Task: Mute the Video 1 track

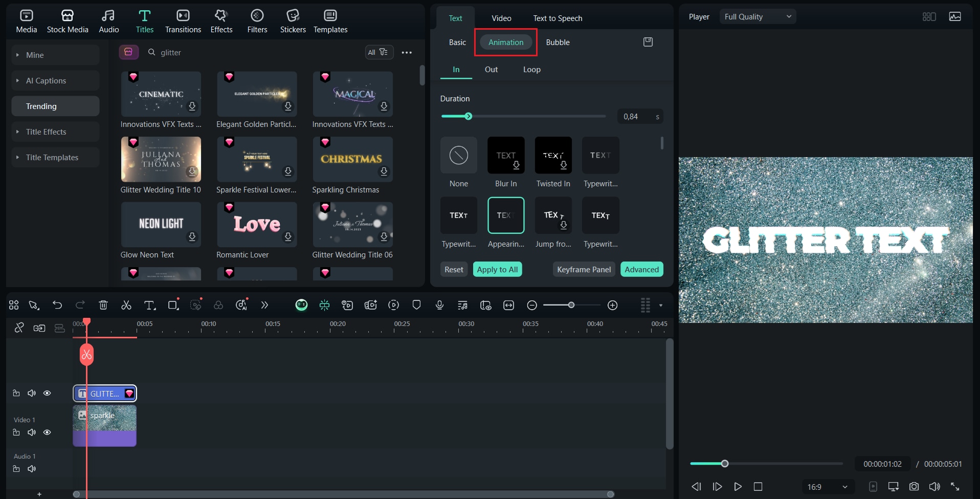Action: 32,432
